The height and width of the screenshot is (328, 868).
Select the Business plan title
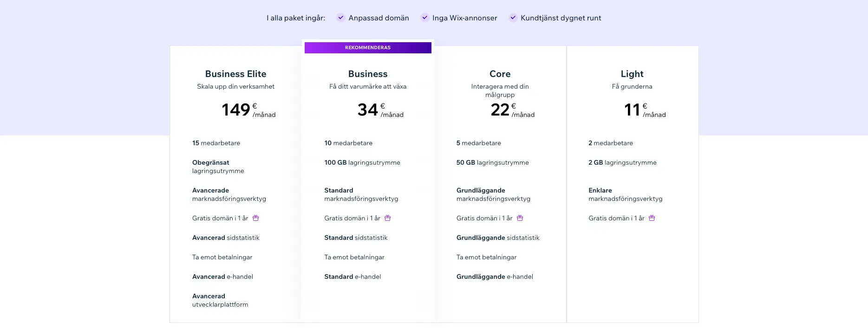point(368,74)
